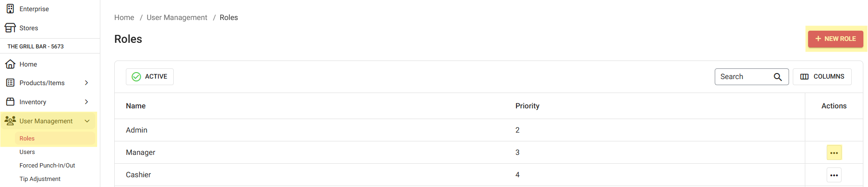Image resolution: width=868 pixels, height=187 pixels.
Task: Open the Cashier row actions menu
Action: point(834,175)
